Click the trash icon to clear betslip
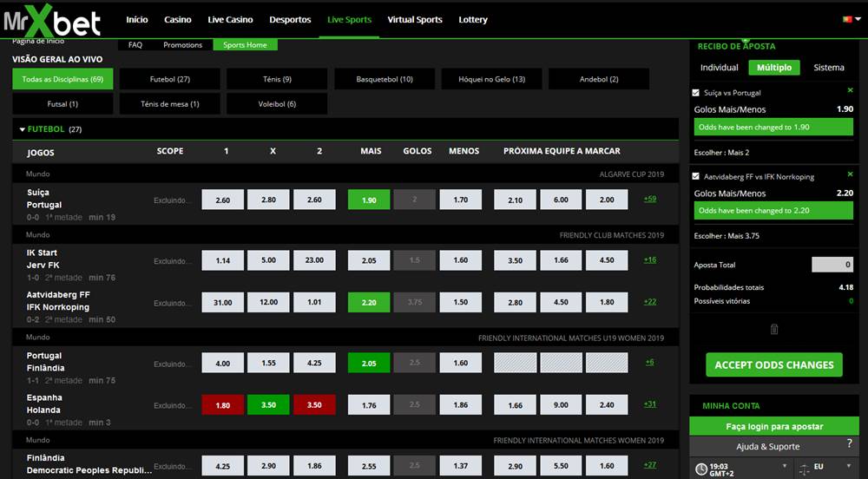Viewport: 868px width, 479px height. (774, 329)
